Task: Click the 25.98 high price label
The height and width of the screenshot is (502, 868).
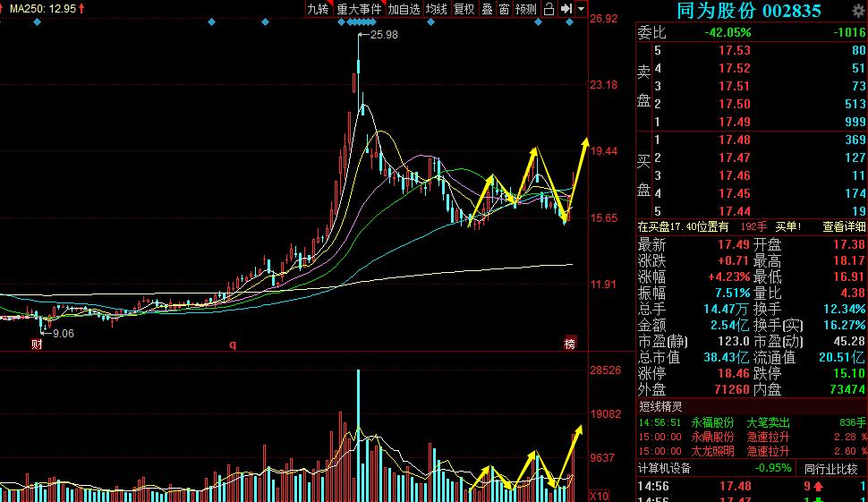Action: (384, 34)
